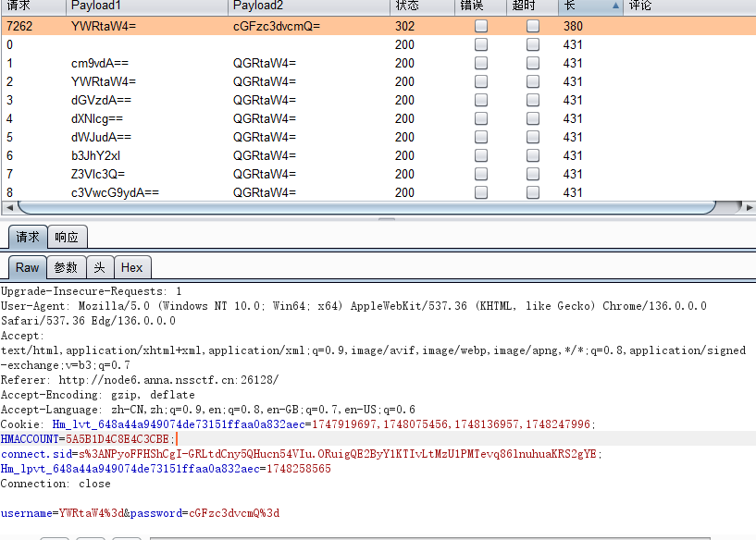
Task: Select the request 0 row
Action: click(x=378, y=44)
